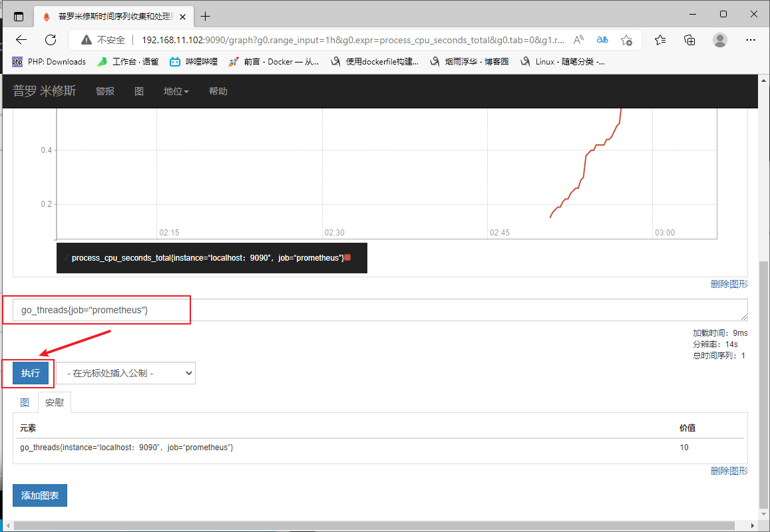Select the value 10 in results
This screenshot has width=770, height=532.
coord(684,447)
